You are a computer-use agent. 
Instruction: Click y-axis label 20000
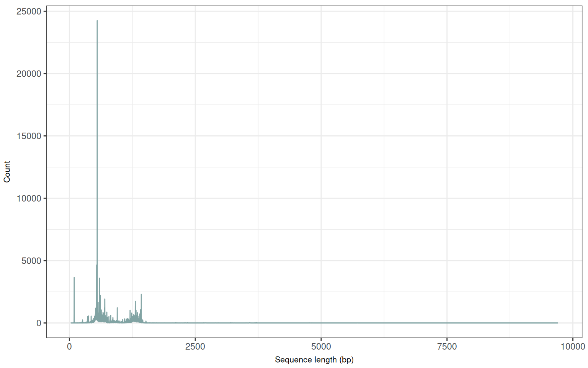[29, 74]
